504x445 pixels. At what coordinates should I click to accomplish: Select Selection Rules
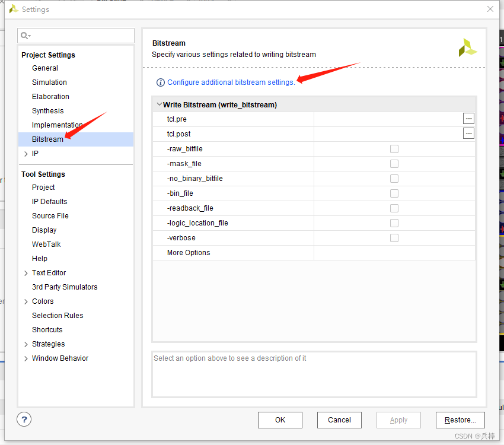[x=58, y=316]
